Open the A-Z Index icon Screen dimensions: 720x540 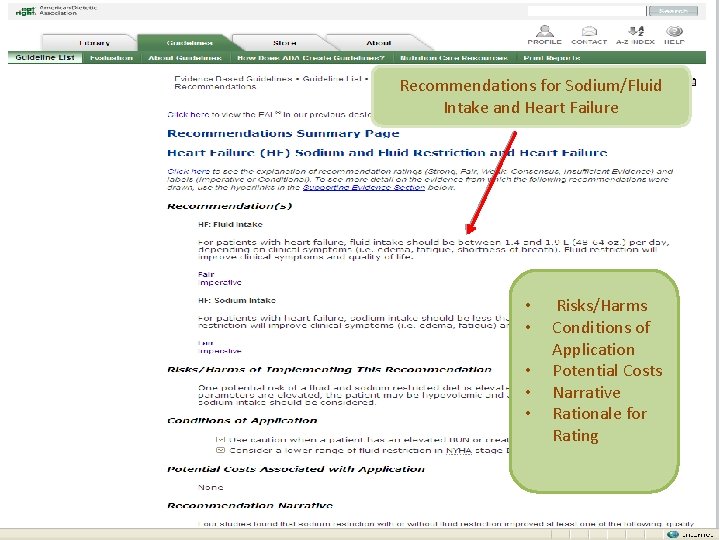click(636, 35)
